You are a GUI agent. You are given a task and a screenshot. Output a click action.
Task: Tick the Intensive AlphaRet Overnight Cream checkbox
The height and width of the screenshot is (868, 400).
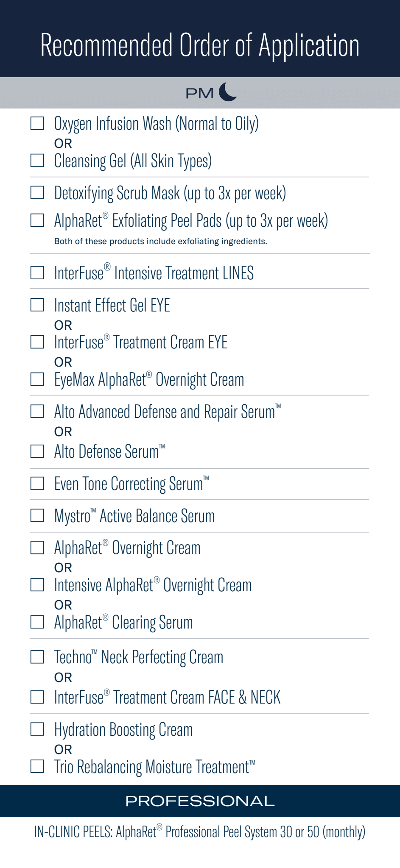click(37, 585)
